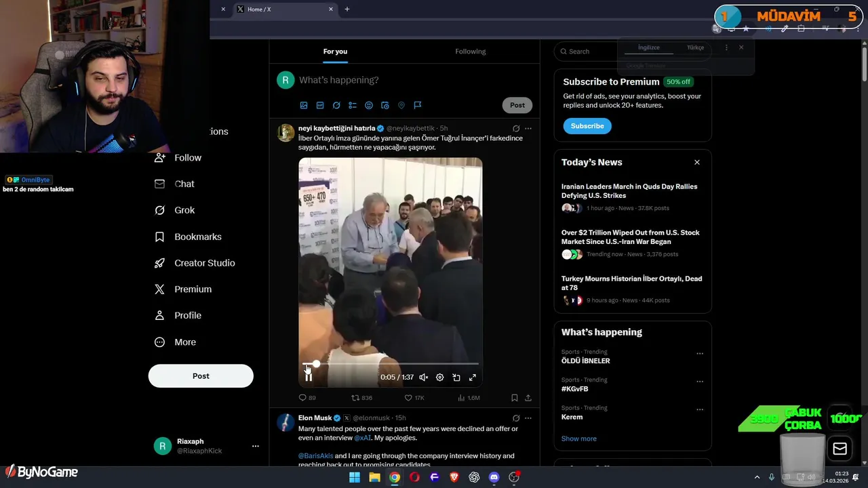This screenshot has width=868, height=488.
Task: Subscribe to Premium button
Action: tap(587, 126)
